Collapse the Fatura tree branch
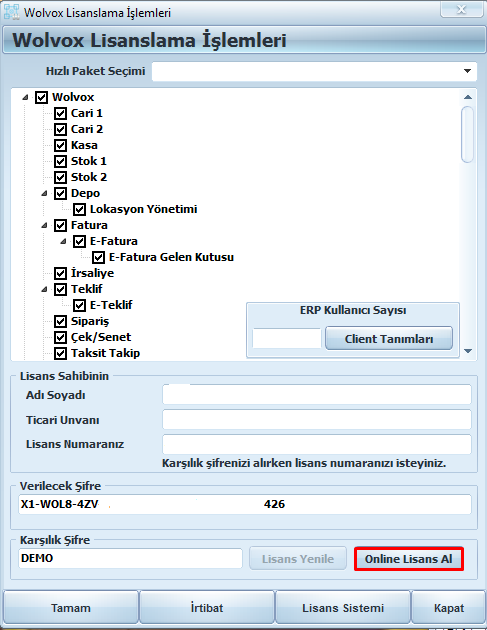Screen dimensions: 487x630 (x=44, y=225)
